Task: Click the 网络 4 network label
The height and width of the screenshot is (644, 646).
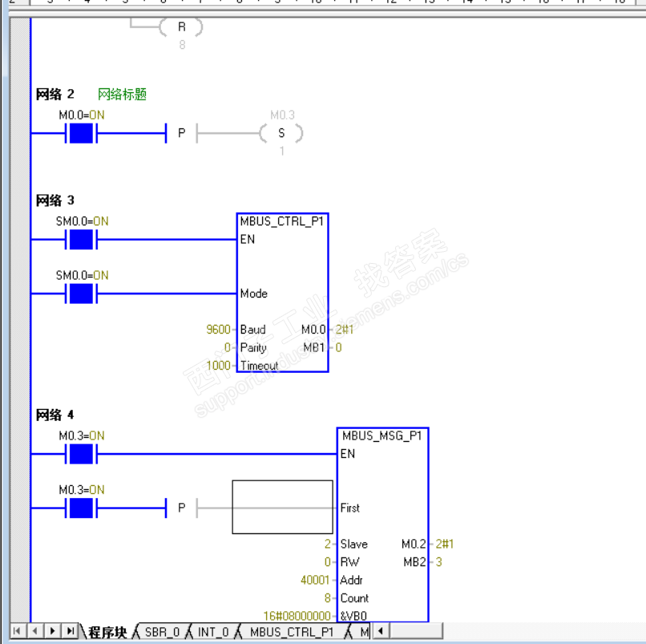Action: click(x=55, y=415)
